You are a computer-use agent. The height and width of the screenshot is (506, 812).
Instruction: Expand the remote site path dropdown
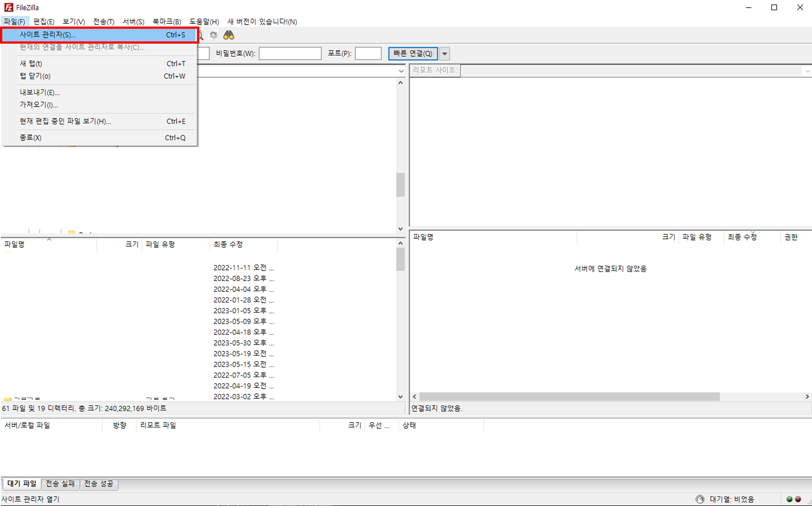(x=807, y=71)
